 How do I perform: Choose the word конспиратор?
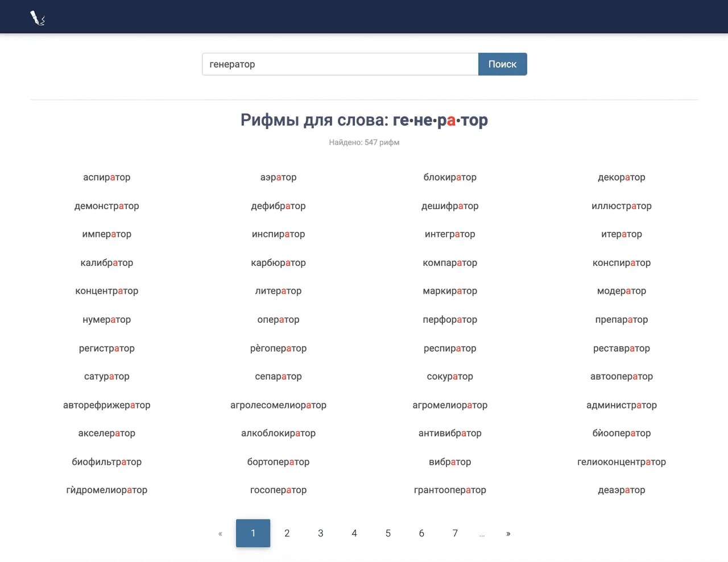pos(622,263)
